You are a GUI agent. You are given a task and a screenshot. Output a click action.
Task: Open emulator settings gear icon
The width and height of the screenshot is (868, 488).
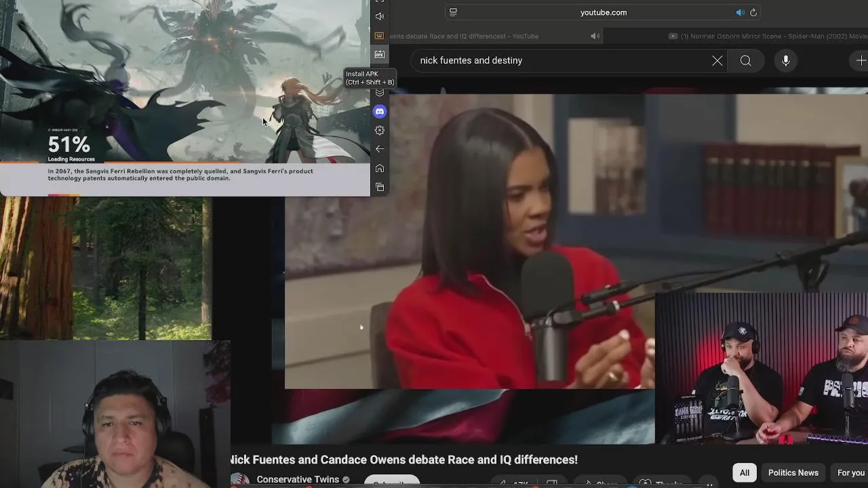pyautogui.click(x=380, y=130)
